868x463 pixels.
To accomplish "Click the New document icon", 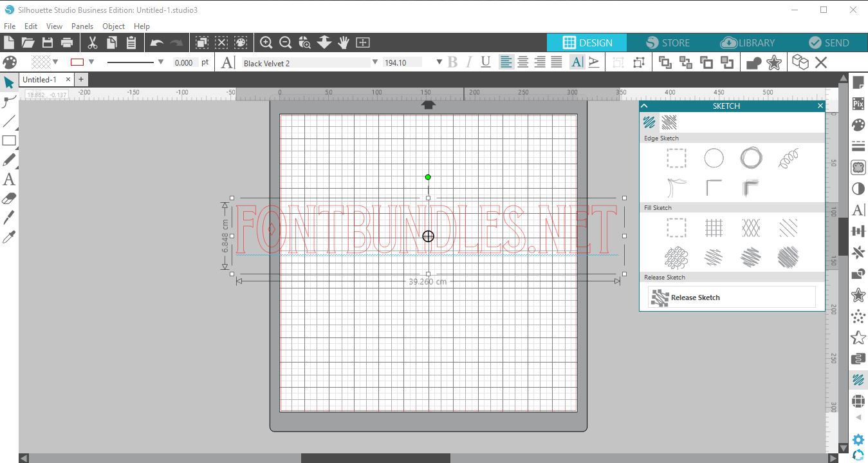I will pos(9,43).
